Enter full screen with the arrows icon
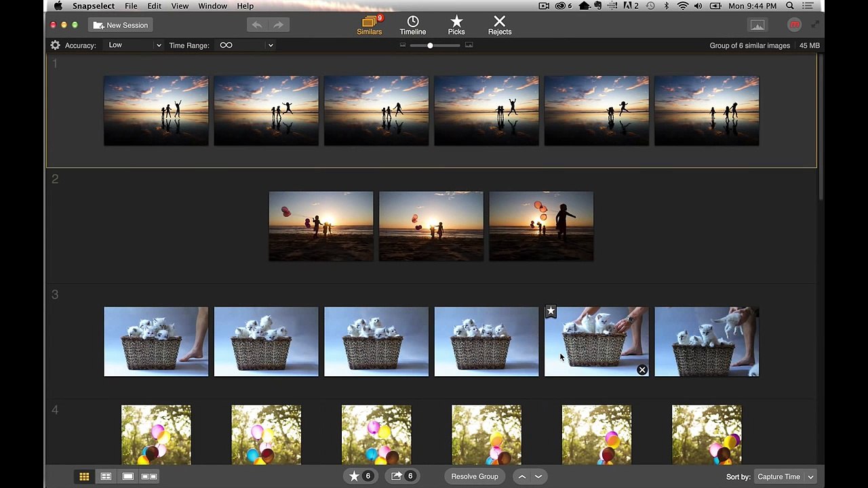 (814, 25)
